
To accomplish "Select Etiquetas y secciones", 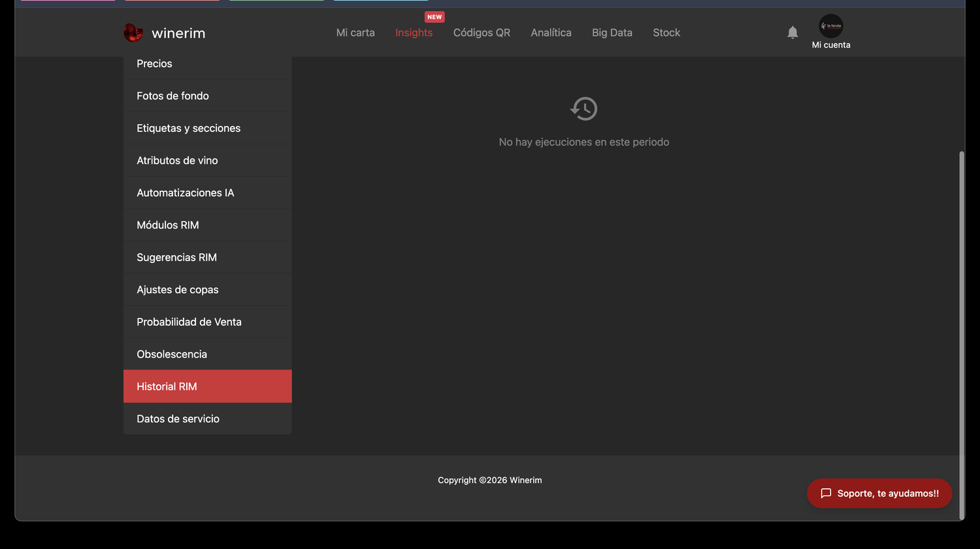I will click(x=208, y=128).
